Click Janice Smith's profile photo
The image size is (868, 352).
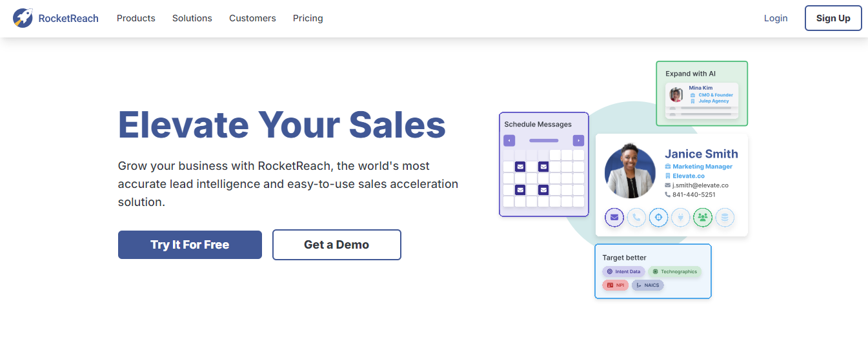tap(630, 172)
